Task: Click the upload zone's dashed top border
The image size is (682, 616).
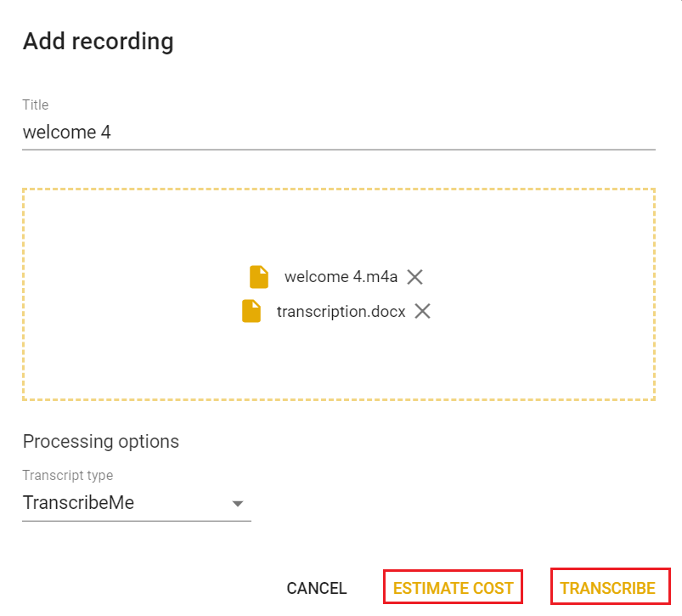Action: (338, 189)
